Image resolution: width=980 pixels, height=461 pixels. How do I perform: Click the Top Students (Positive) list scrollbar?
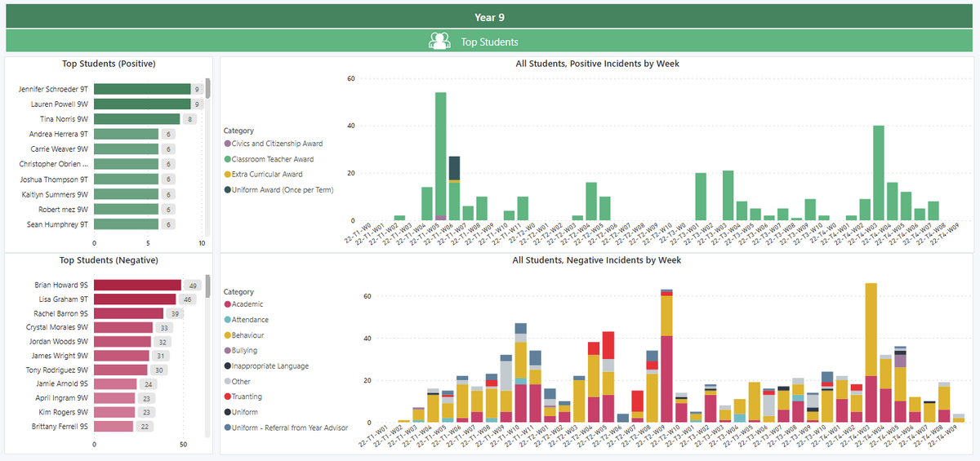coord(207,88)
